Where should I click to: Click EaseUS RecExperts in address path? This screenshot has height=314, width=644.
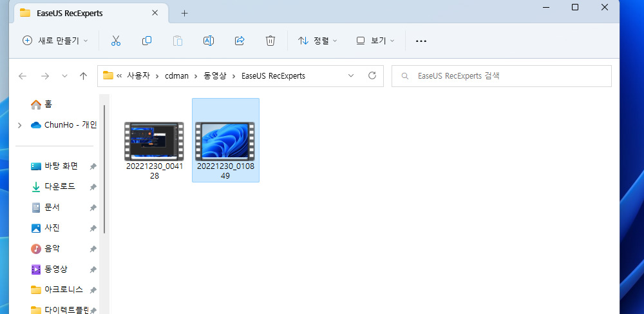click(x=273, y=76)
